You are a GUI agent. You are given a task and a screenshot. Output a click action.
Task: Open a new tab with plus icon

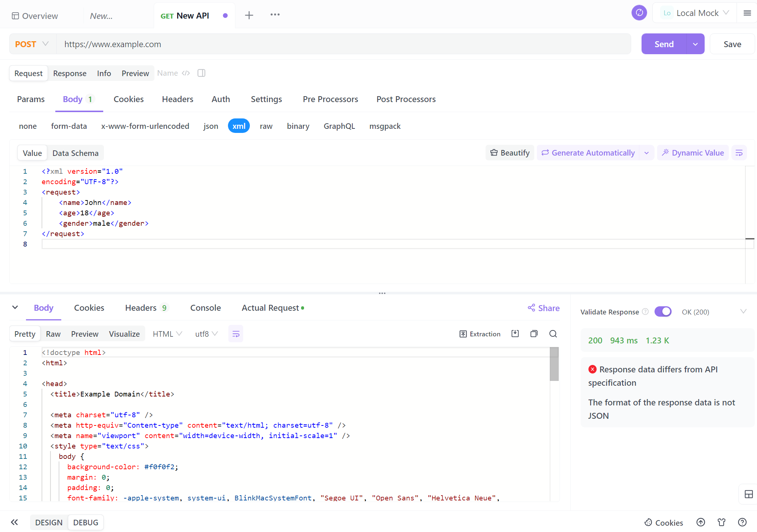click(249, 15)
